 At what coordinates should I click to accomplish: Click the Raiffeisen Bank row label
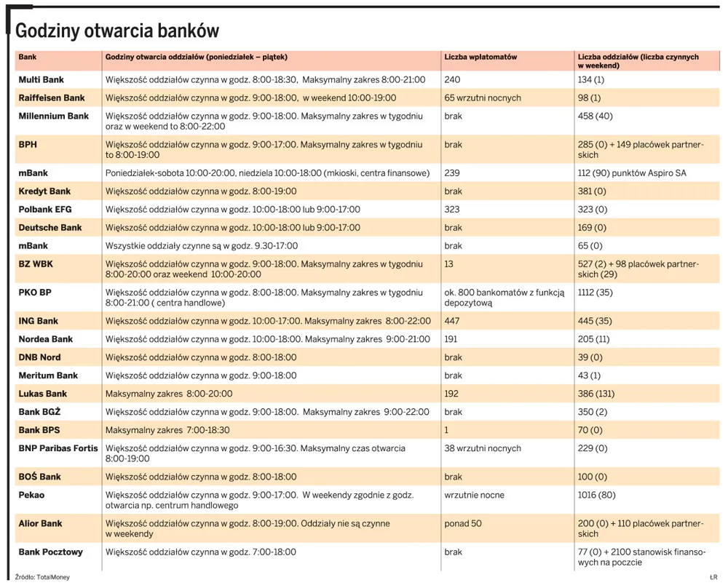[x=52, y=98]
